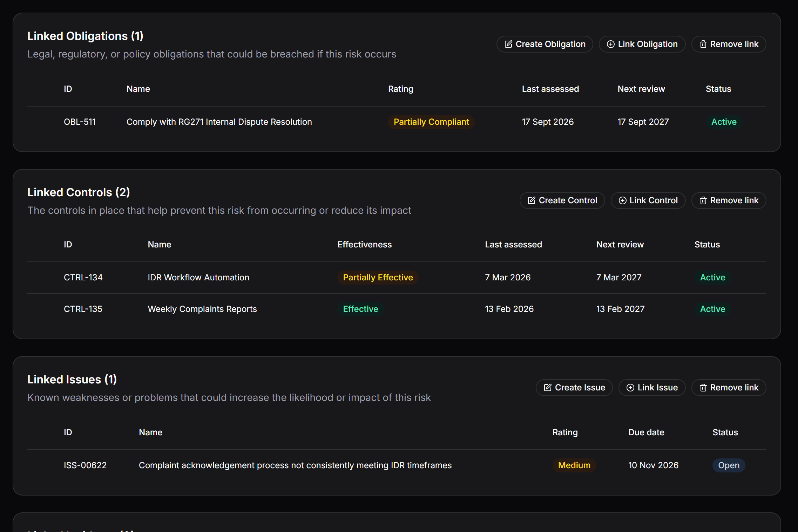Image resolution: width=798 pixels, height=532 pixels.
Task: Click the Name header in the Issues table
Action: click(150, 432)
